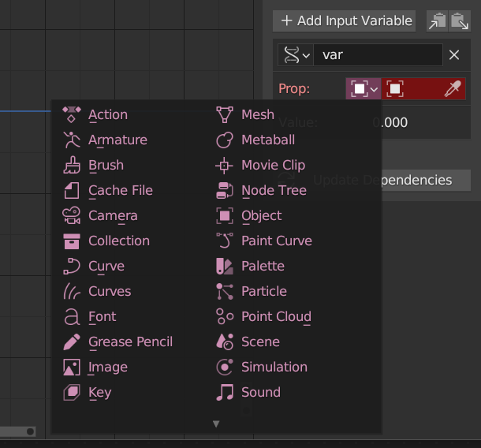Pick Object from the ID type list
This screenshot has width=481, height=448.
point(261,215)
